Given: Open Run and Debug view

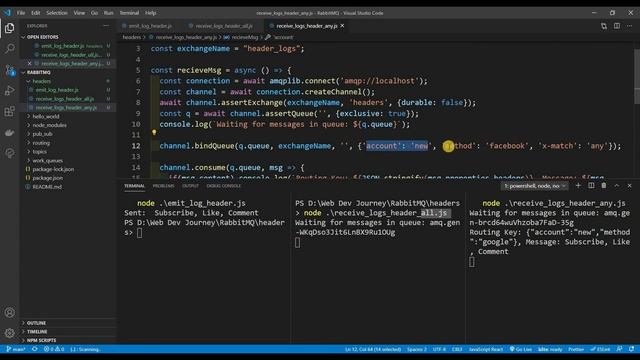Looking at the screenshot, I should click(9, 91).
